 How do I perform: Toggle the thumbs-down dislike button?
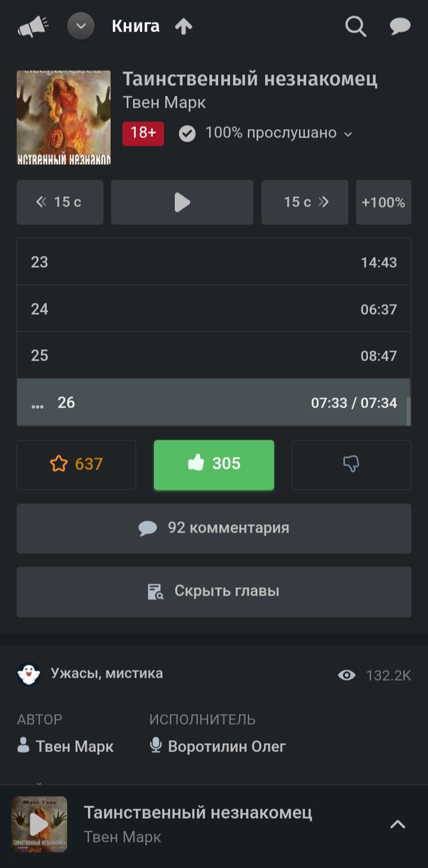click(x=351, y=465)
